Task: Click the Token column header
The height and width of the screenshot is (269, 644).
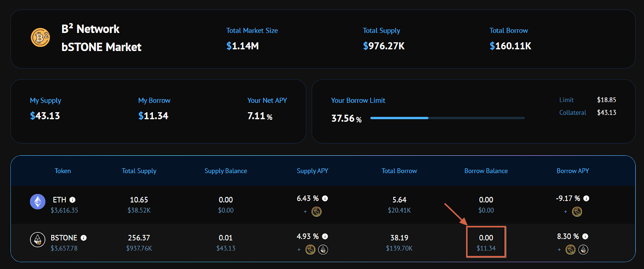Action: [63, 171]
